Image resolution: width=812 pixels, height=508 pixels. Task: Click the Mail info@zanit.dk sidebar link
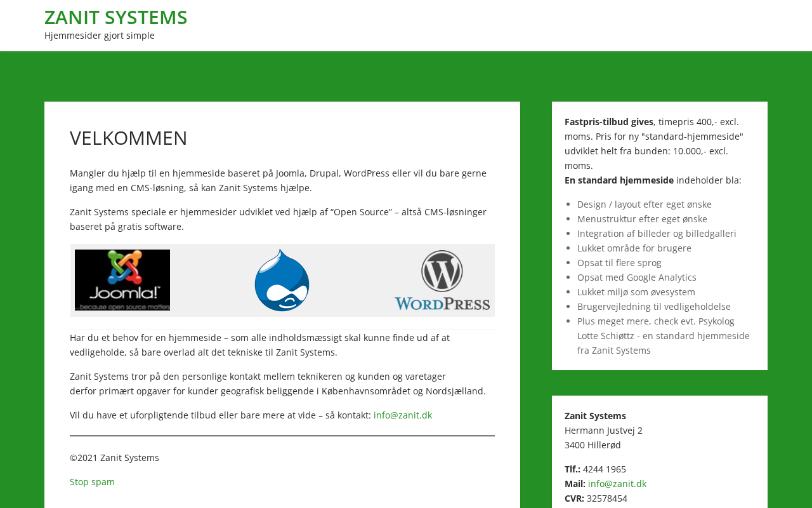coord(617,484)
